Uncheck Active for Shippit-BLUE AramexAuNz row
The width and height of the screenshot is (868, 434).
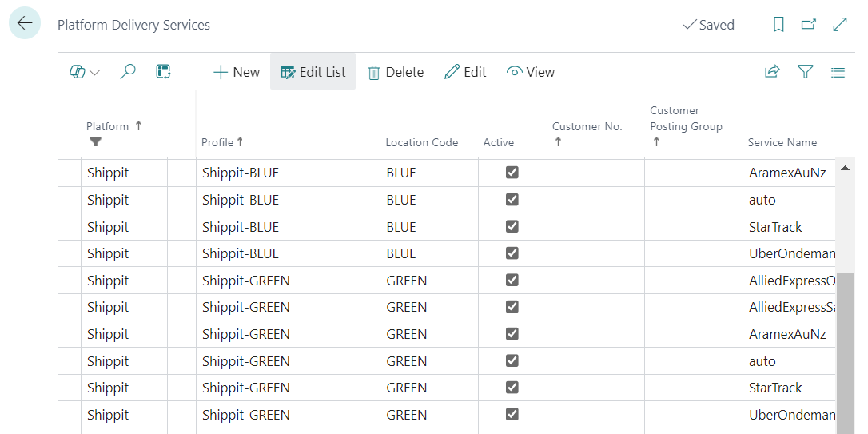512,173
